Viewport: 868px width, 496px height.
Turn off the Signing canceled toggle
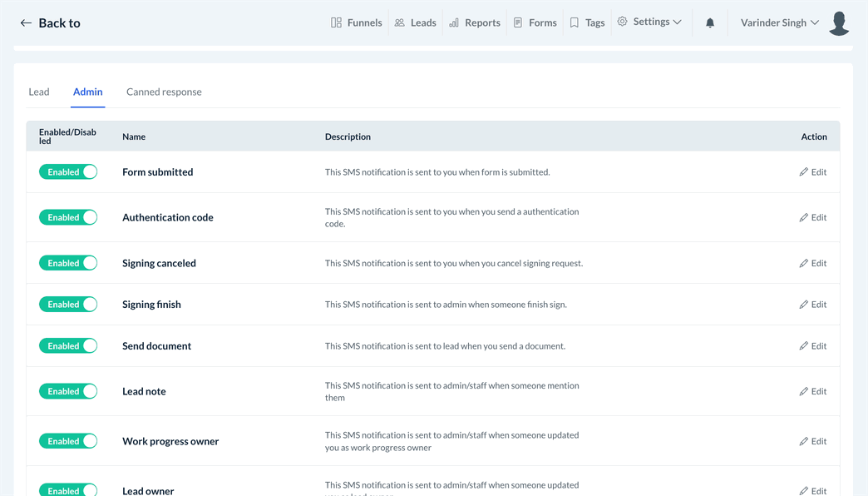coord(68,263)
